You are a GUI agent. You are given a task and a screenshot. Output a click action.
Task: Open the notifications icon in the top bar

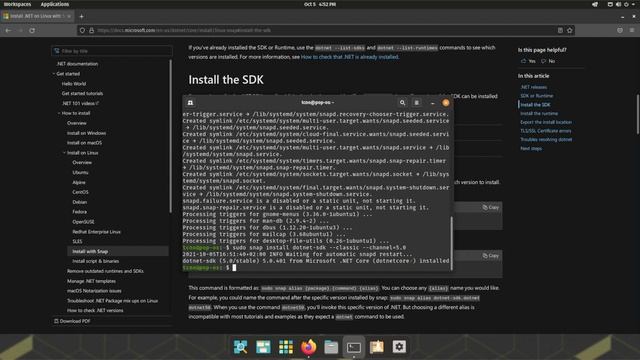595,4
